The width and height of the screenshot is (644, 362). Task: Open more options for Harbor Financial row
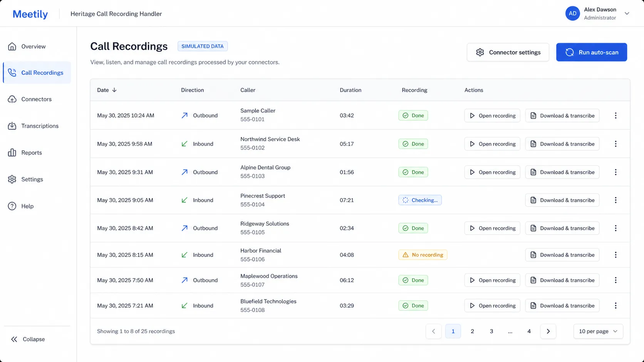[615, 255]
